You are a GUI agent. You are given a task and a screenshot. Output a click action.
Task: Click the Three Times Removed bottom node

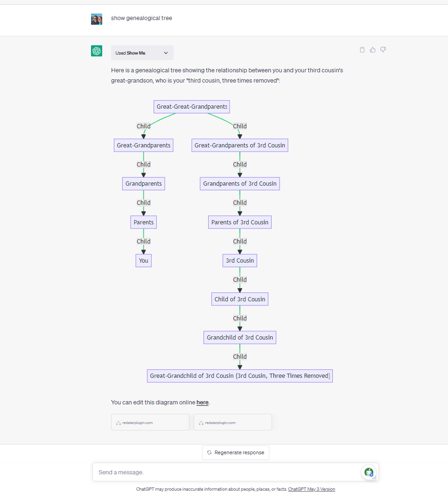coord(239,375)
